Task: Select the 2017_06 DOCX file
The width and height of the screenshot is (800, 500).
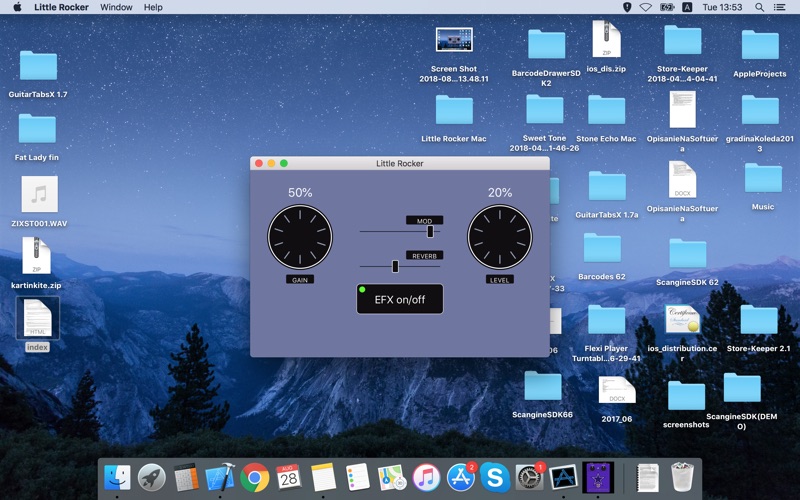Action: 617,390
